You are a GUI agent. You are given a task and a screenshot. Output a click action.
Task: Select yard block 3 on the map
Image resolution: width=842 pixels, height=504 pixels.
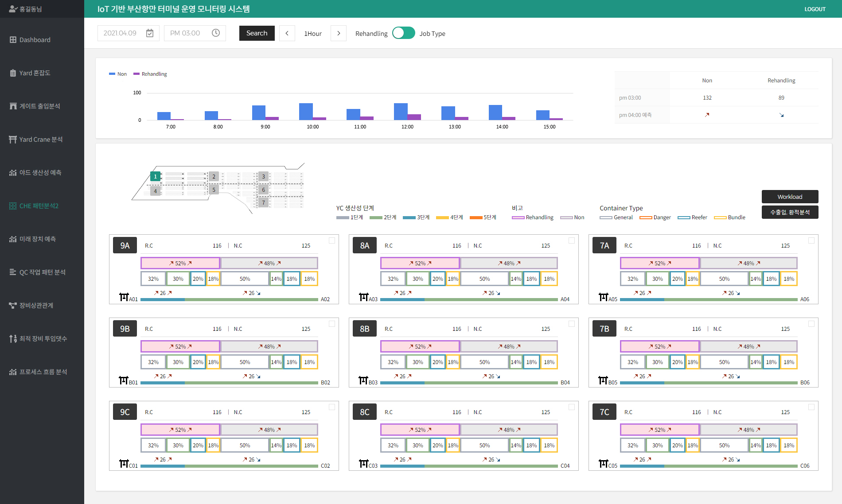tap(263, 176)
